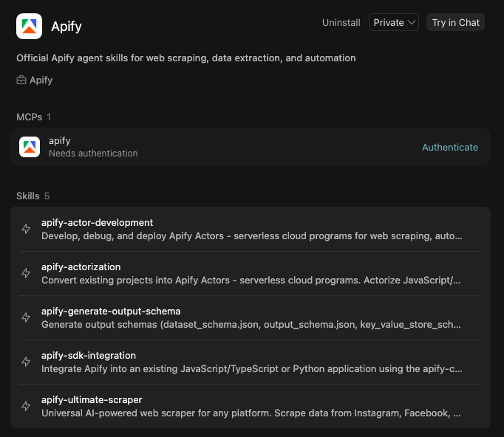Click lightning icon for apify-actor-development skill
Screen dimensions: 504x437
tap(26, 229)
